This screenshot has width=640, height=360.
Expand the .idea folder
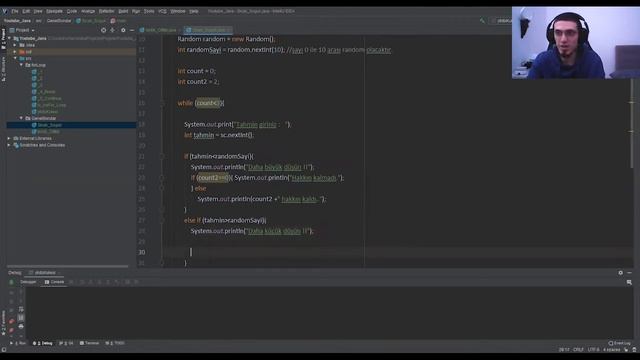tap(16, 45)
